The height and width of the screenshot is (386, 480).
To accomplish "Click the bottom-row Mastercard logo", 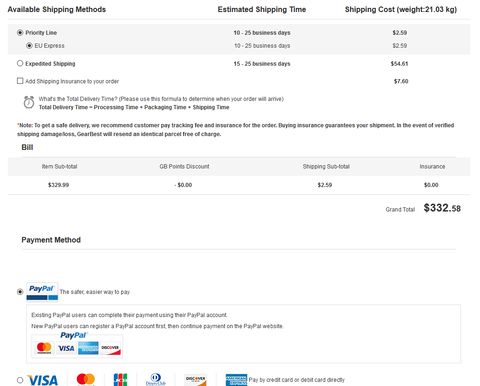I will [x=86, y=380].
